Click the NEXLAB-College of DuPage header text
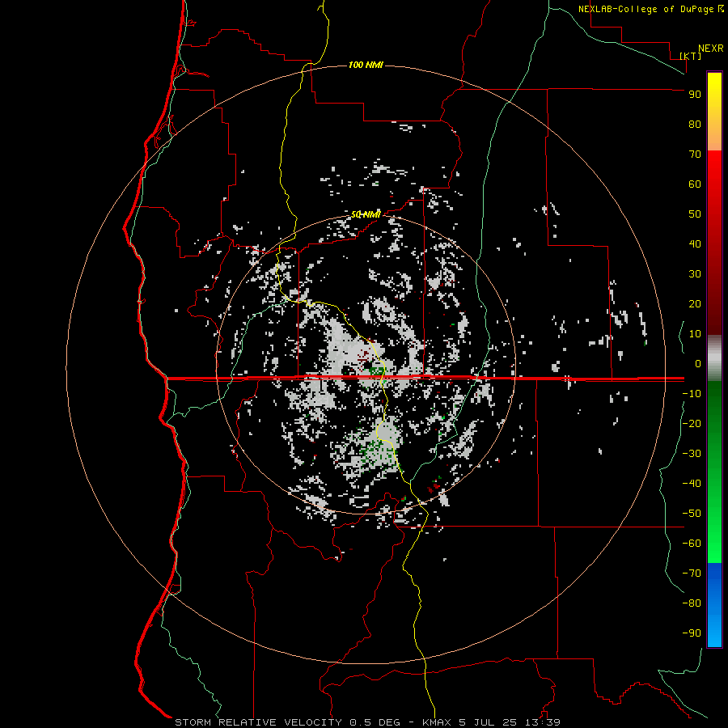The image size is (728, 728). (x=650, y=9)
